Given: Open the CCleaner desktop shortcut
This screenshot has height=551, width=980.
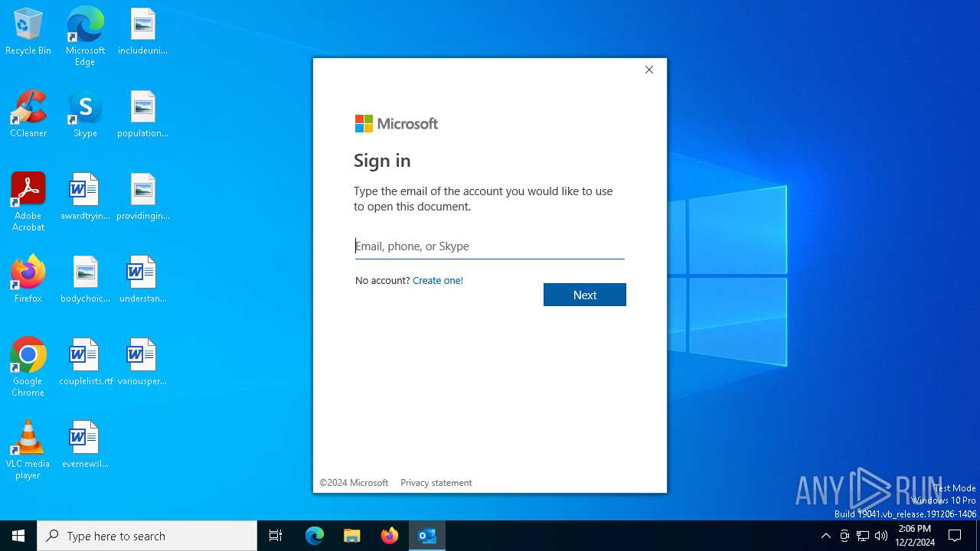Looking at the screenshot, I should coord(28,115).
